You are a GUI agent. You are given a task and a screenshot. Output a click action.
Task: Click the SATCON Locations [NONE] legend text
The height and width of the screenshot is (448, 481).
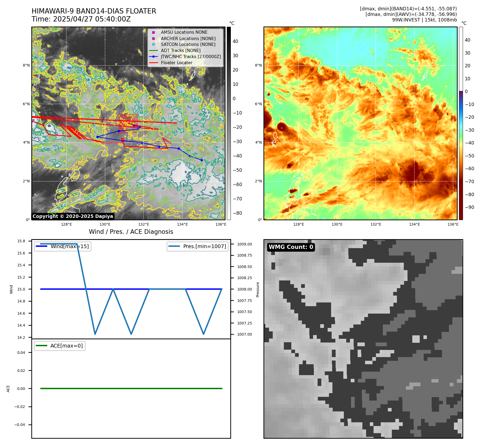pos(188,45)
